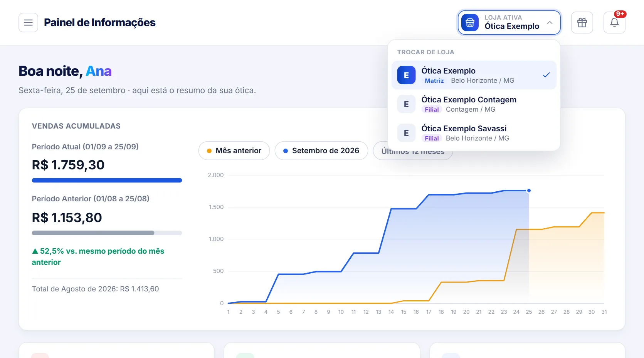This screenshot has height=358, width=644.
Task: Click the Período Anterior (01/08 a 25/08) label
Action: coord(91,199)
